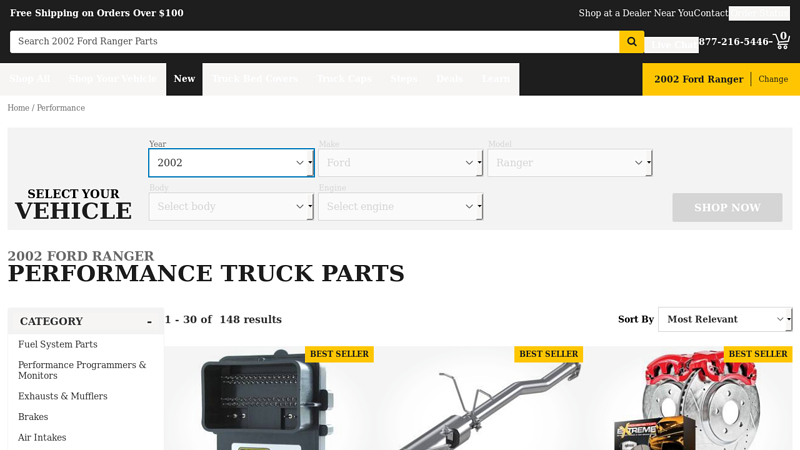This screenshot has width=800, height=450.
Task: Call phone number 877-216-5446
Action: [735, 42]
